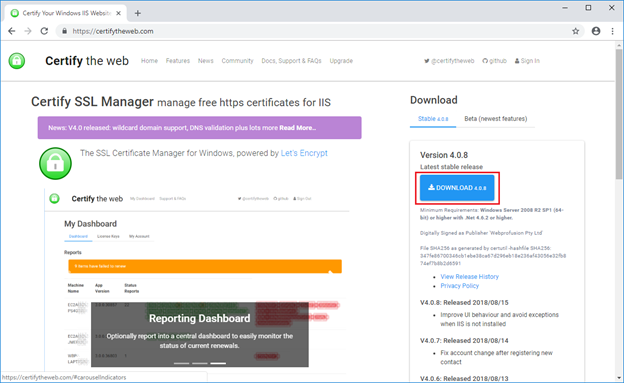Open the Home nav link
Screen dimensions: 624x383
149,61
